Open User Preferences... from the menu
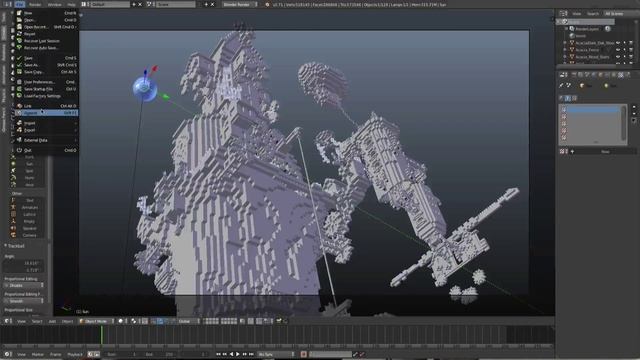Image resolution: width=640 pixels, height=360 pixels. coord(46,82)
